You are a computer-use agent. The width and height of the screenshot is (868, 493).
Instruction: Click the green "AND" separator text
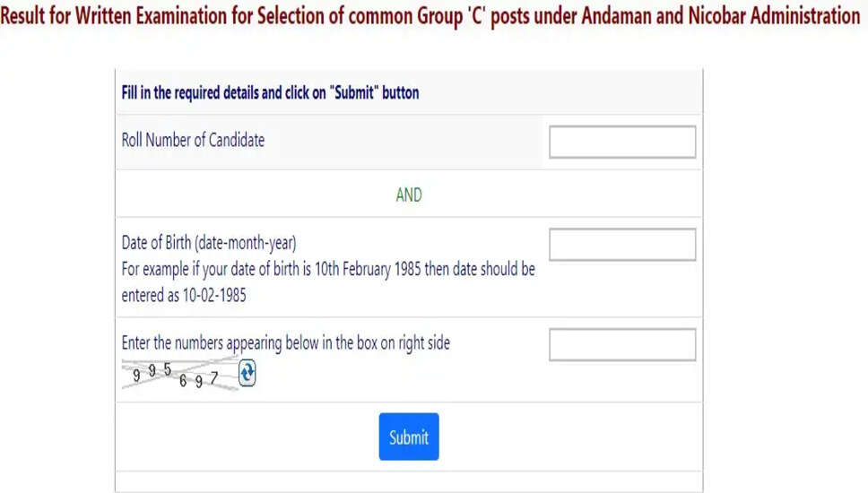pos(408,195)
